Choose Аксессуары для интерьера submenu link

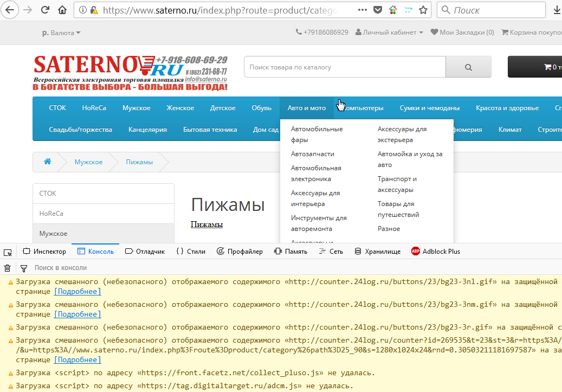[x=315, y=198]
